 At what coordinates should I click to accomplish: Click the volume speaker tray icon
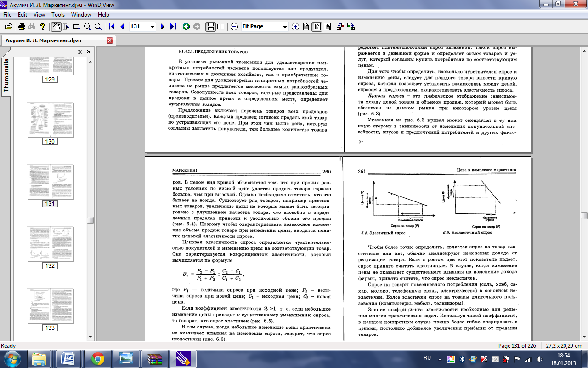[539, 359]
